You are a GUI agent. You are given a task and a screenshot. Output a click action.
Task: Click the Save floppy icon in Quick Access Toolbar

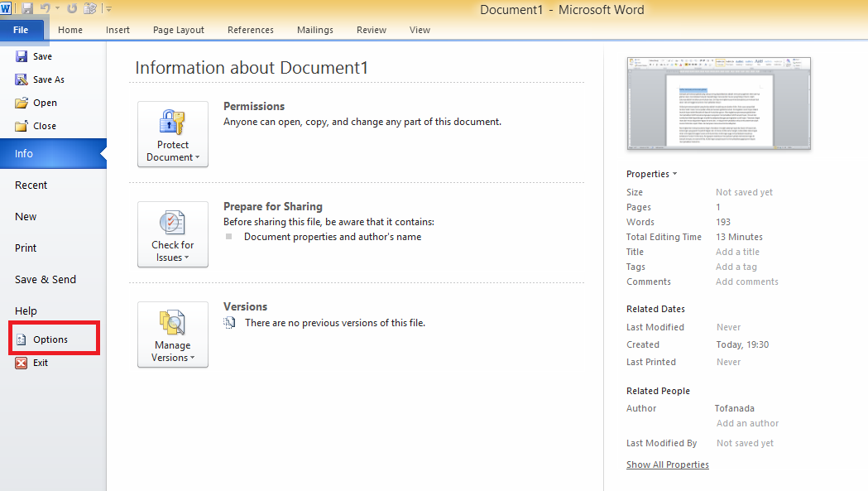pos(26,9)
